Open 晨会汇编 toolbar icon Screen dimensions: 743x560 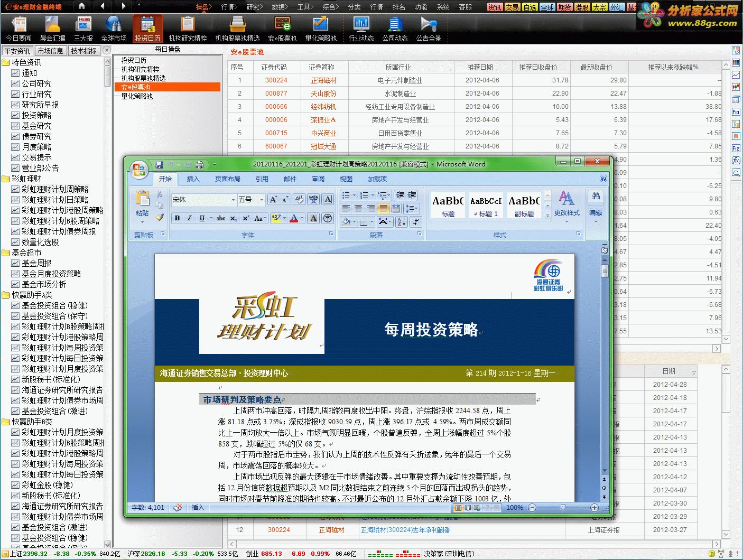point(53,29)
